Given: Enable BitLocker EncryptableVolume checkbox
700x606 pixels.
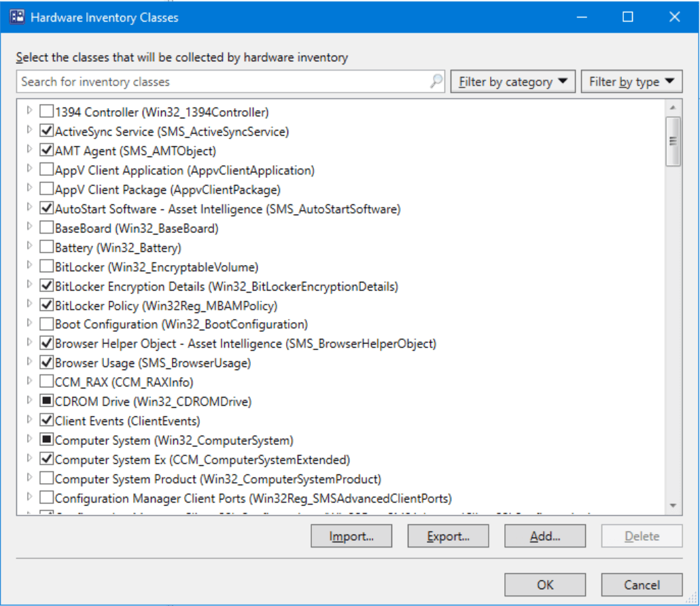Looking at the screenshot, I should pos(47,266).
